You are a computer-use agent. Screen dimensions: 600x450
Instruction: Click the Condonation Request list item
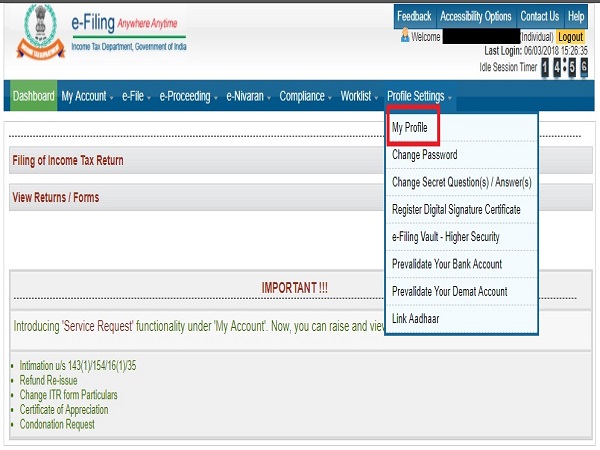(57, 424)
